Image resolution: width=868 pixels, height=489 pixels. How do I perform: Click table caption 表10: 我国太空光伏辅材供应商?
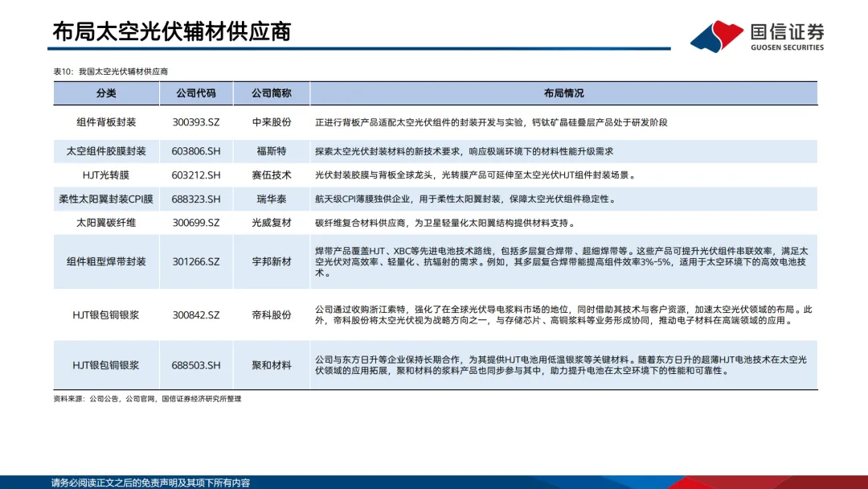click(111, 72)
